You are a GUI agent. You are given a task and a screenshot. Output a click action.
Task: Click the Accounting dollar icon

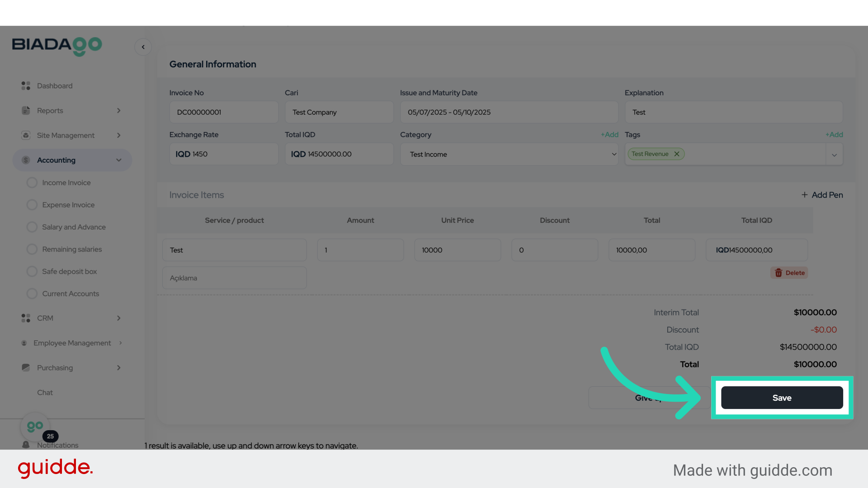click(26, 160)
